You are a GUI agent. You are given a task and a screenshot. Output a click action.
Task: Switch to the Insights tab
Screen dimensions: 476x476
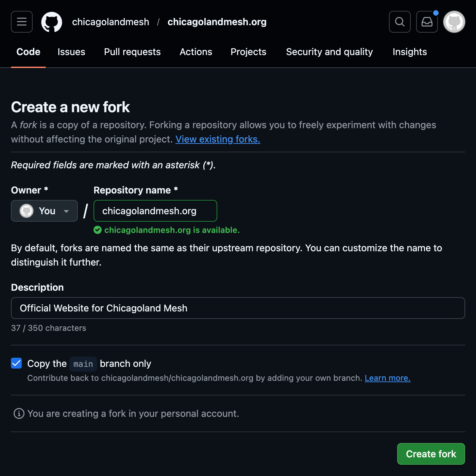tap(409, 52)
